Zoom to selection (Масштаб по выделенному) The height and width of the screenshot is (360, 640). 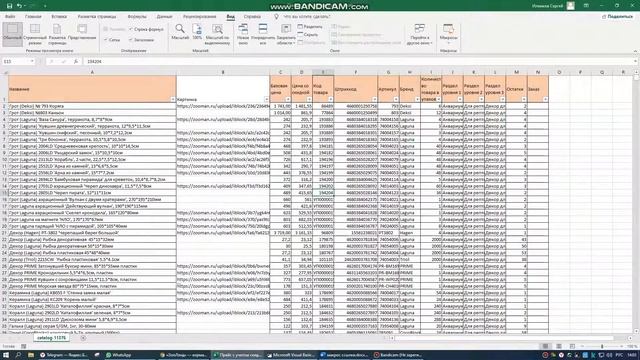(x=217, y=34)
